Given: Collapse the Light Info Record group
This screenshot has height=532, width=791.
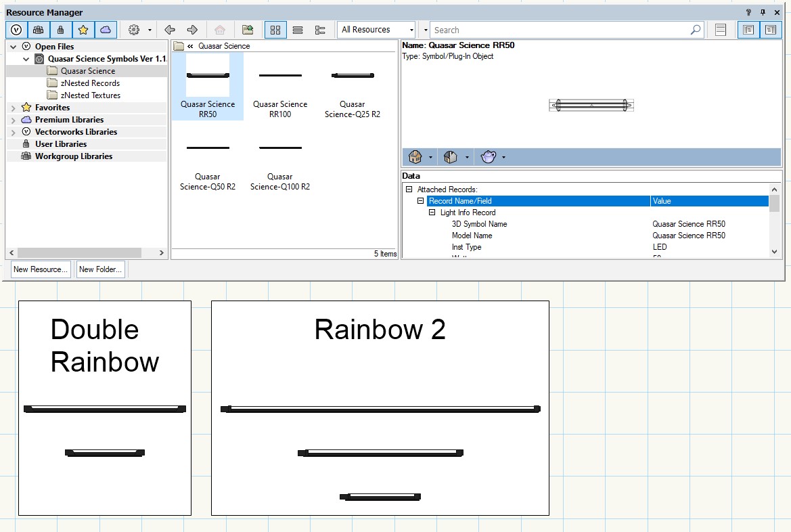Looking at the screenshot, I should [x=432, y=213].
